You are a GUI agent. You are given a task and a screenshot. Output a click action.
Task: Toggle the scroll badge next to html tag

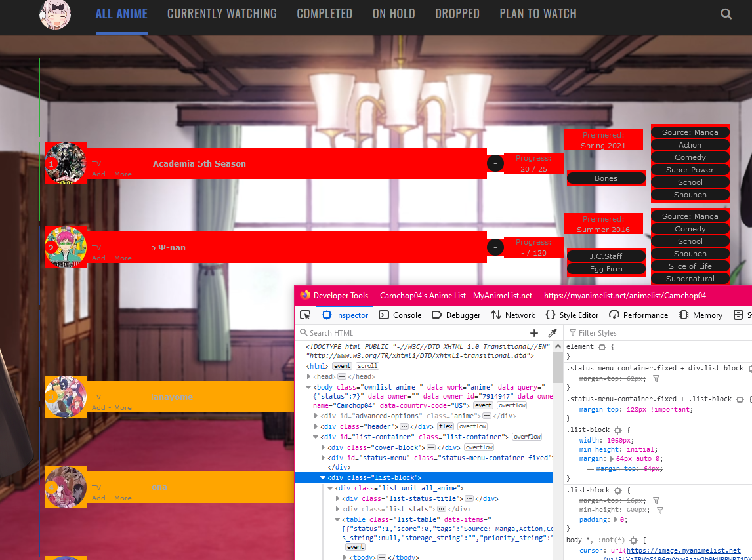click(367, 366)
